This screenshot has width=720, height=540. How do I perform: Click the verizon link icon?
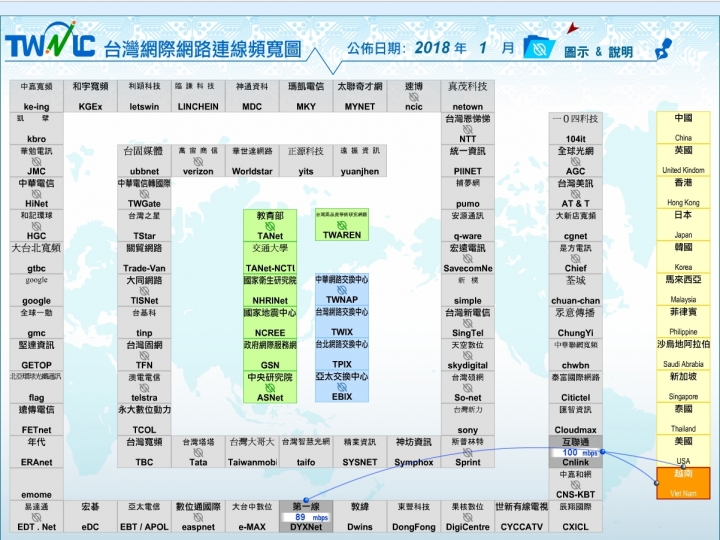coord(198,162)
